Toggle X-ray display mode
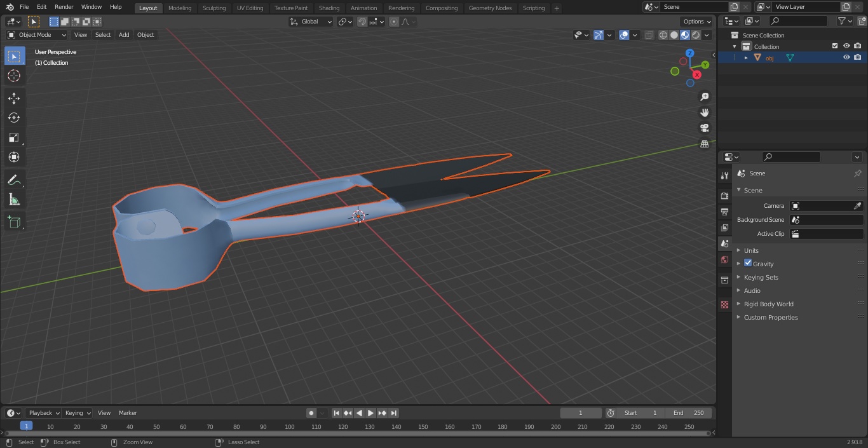 (x=649, y=35)
